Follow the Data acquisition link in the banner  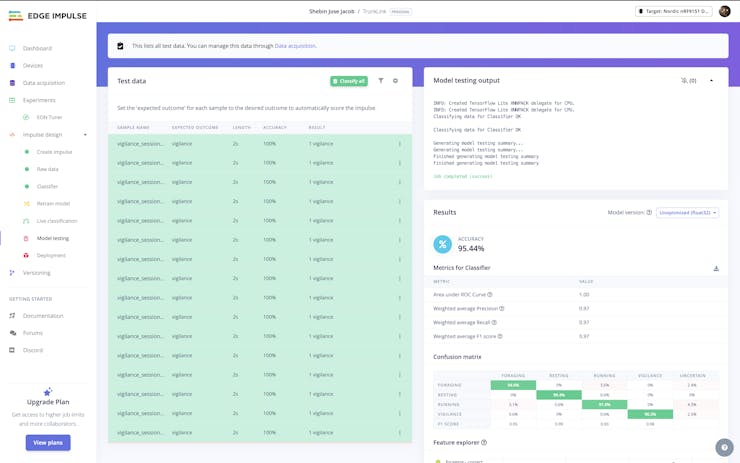[295, 46]
